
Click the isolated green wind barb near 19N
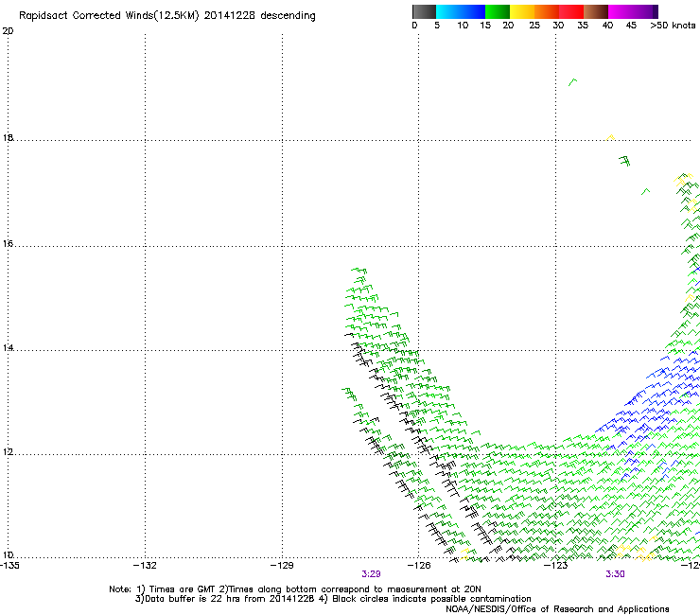tap(572, 82)
